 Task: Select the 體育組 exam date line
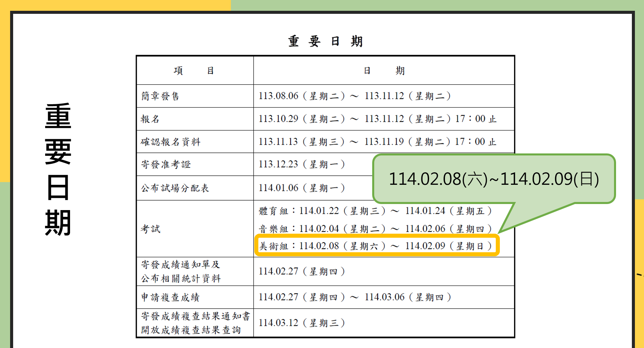[375, 211]
